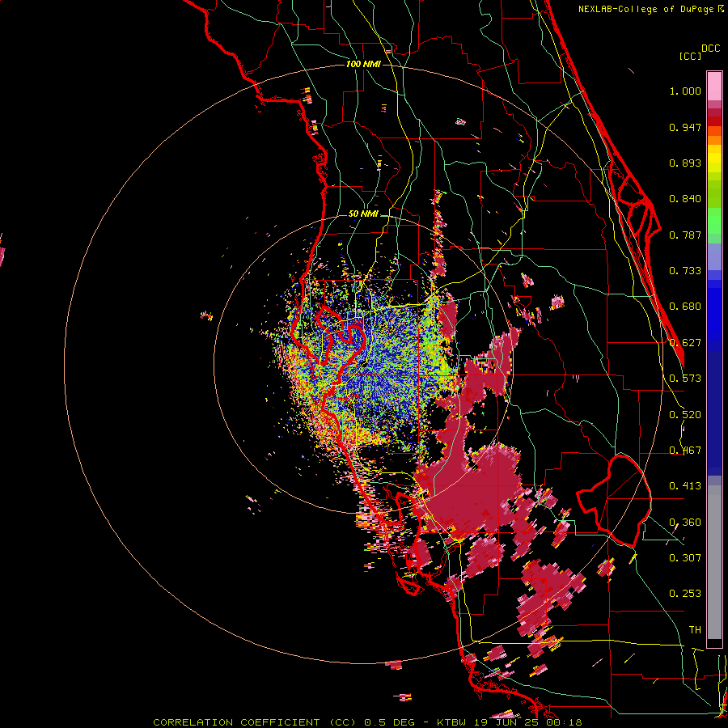728x728 pixels.
Task: Click the 0.360 scale value
Action: point(685,523)
